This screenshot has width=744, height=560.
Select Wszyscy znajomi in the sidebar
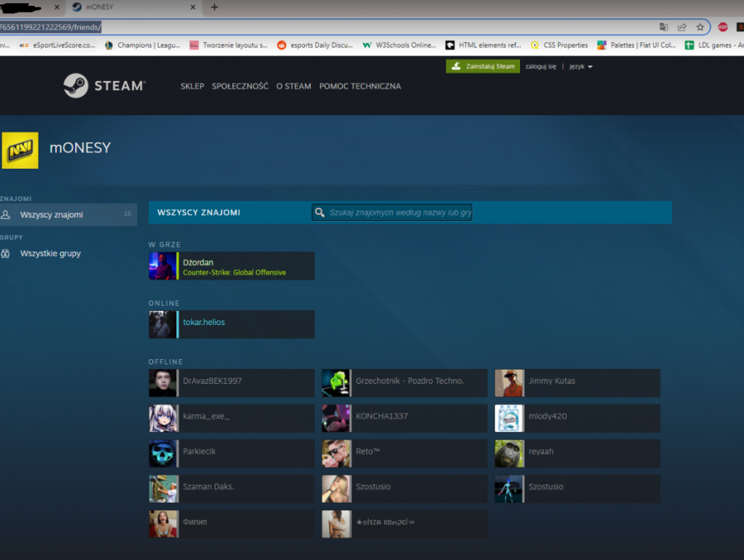pyautogui.click(x=68, y=215)
